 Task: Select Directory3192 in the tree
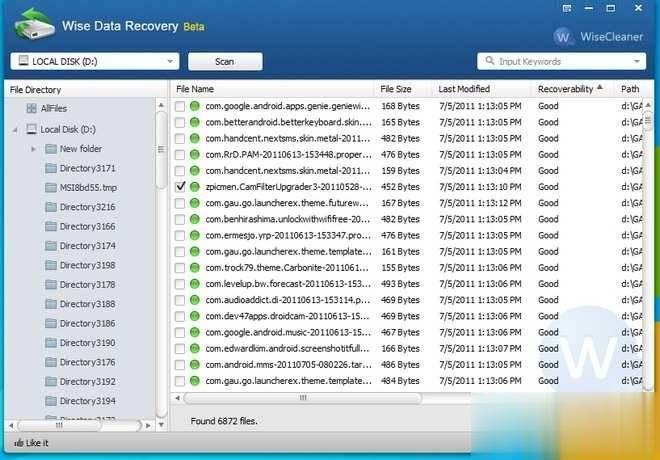88,382
